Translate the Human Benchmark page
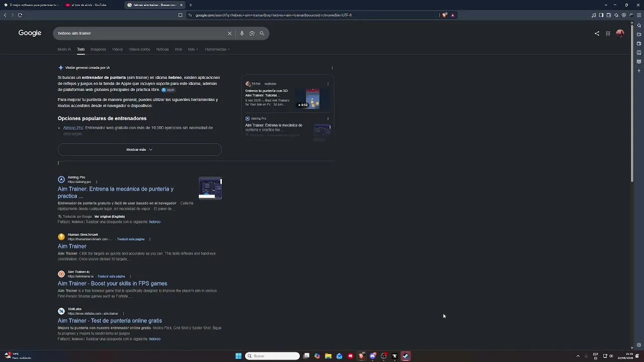The image size is (644, 362). coord(131,239)
